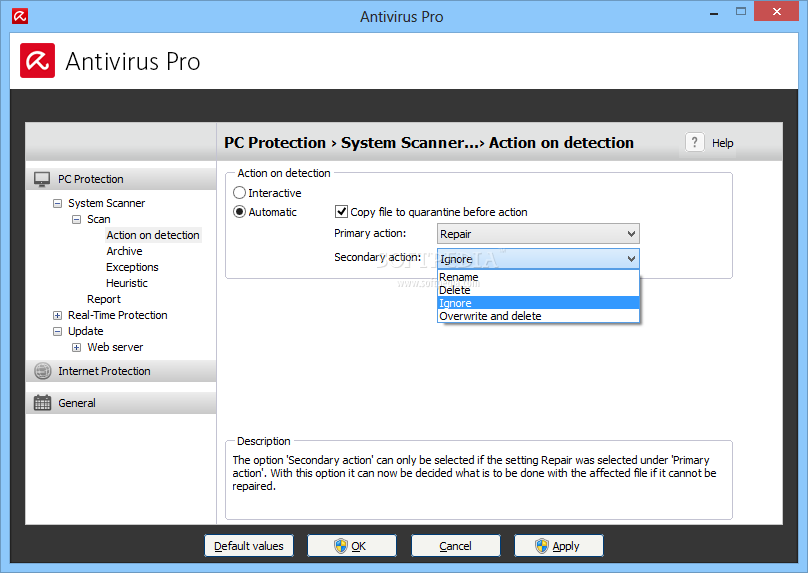The width and height of the screenshot is (808, 573).
Task: Click the General calendar icon
Action: click(42, 402)
